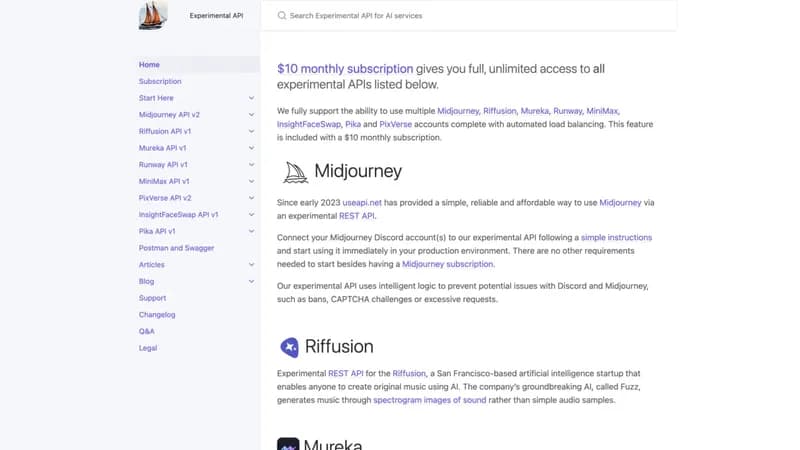Follow the simple instructions link

tap(616, 238)
